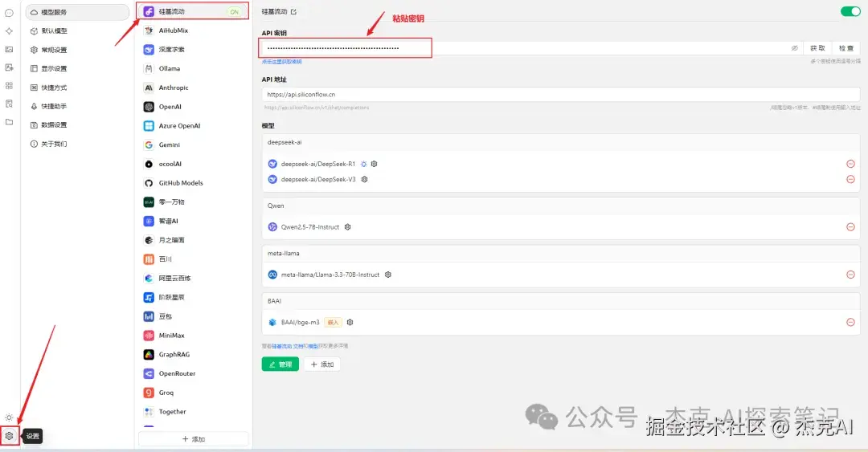868x452 pixels.
Task: Click 添加 below the provider list
Action: [x=193, y=438]
